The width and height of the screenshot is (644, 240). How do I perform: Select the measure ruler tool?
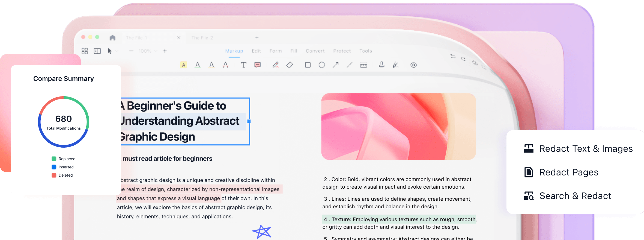click(x=363, y=65)
